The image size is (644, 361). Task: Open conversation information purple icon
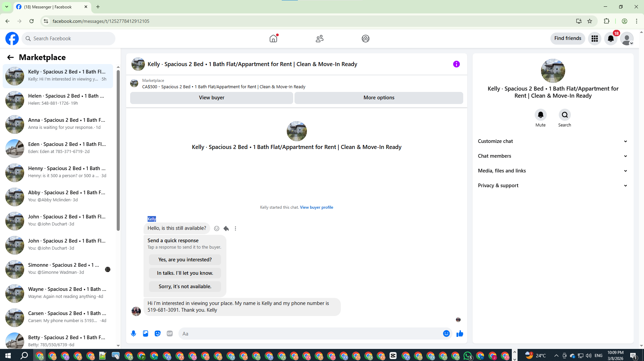click(457, 64)
